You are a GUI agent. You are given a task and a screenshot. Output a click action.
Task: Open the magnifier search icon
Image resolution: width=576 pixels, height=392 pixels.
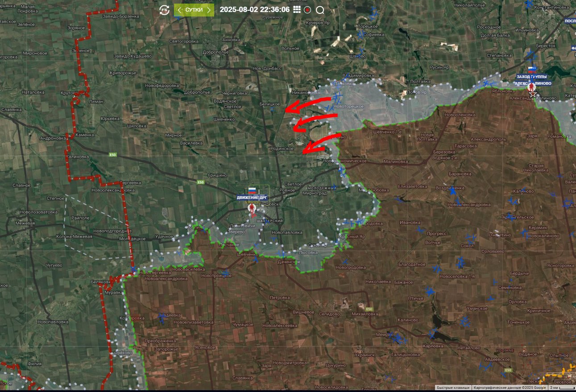[x=320, y=10]
